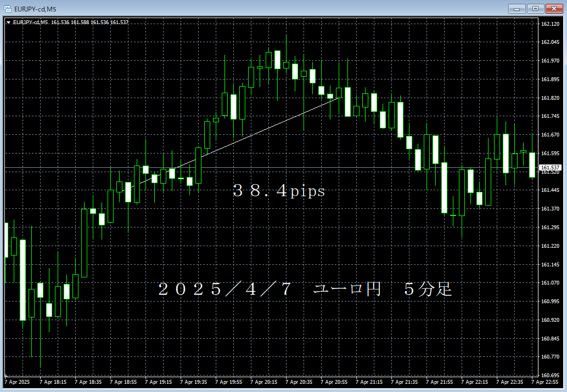Click the EURJPY-cd,M5 OHLC header text

pos(71,22)
